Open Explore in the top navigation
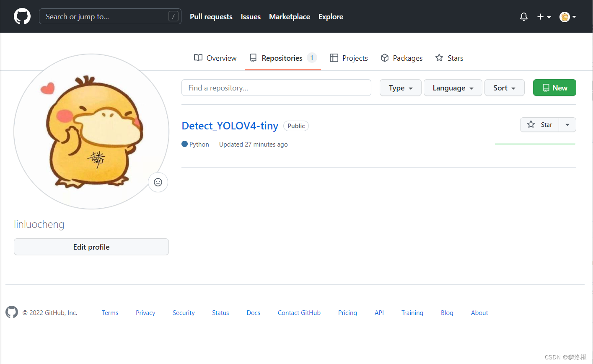Viewport: 593px width, 364px height. click(x=331, y=17)
